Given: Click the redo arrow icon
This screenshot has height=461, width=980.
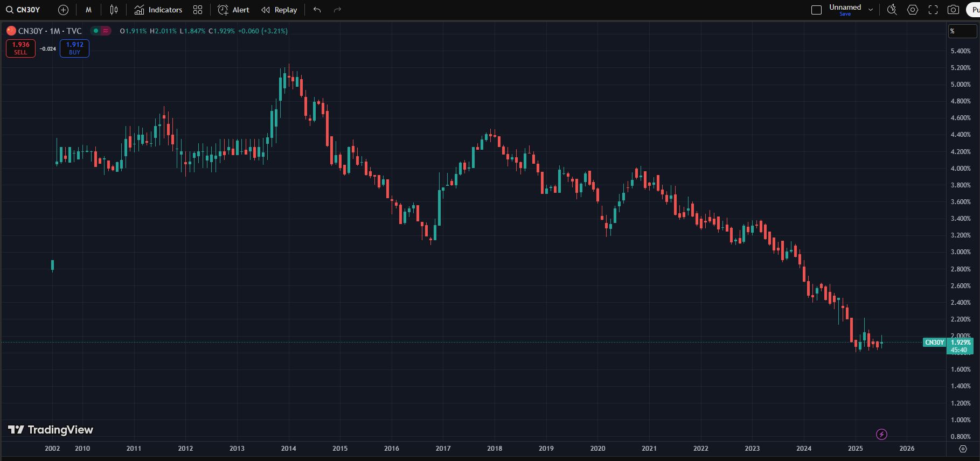Looking at the screenshot, I should coord(337,10).
